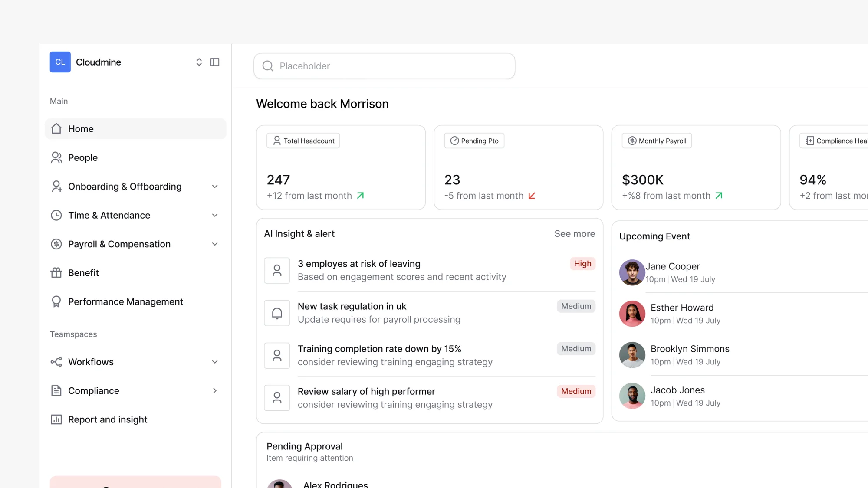Click the Onboarding user-plus icon
The height and width of the screenshot is (488, 868).
pos(56,187)
